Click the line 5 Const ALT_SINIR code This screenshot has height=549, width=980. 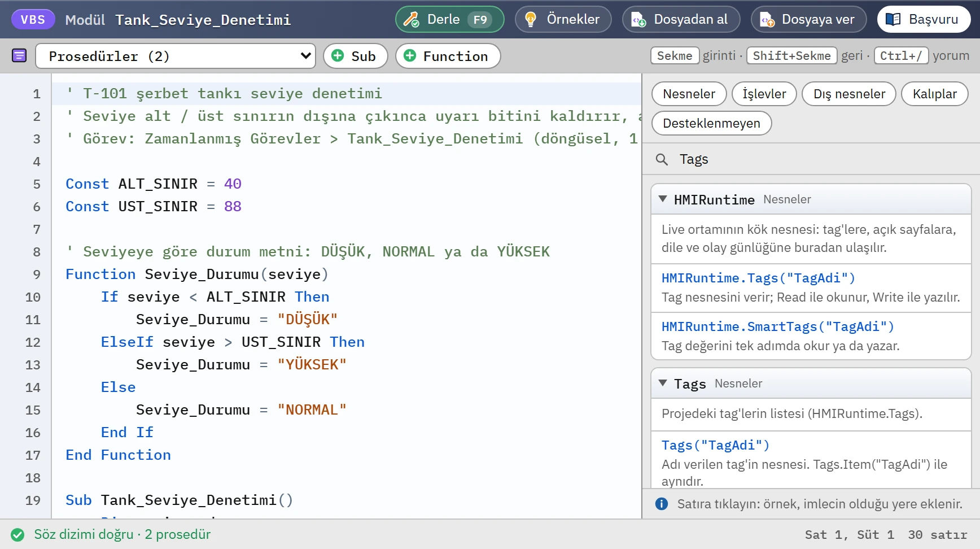[154, 184]
